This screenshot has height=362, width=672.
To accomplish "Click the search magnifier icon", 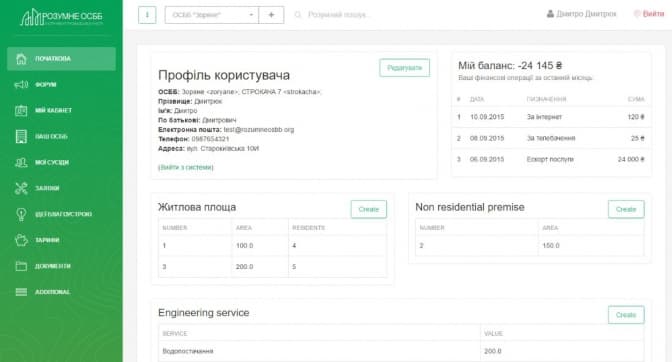I will pos(298,15).
